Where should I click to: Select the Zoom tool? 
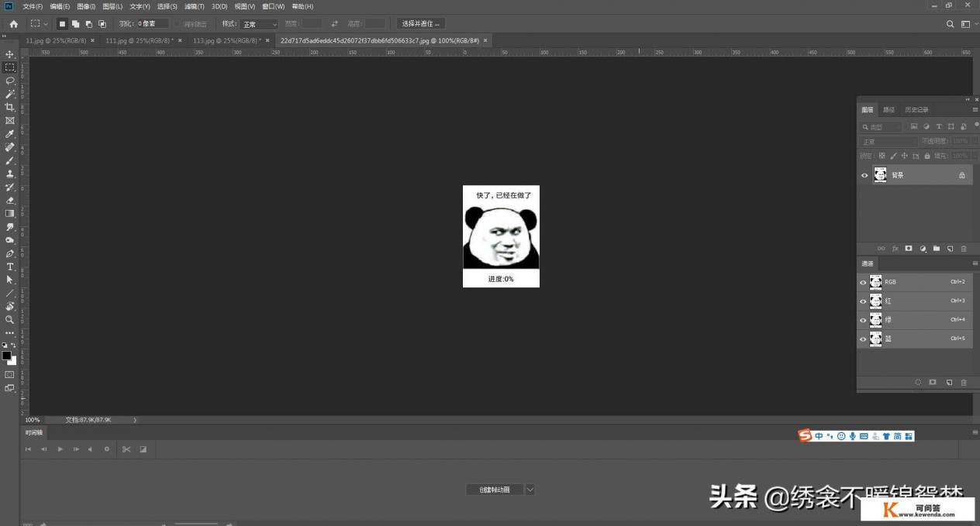tap(9, 319)
